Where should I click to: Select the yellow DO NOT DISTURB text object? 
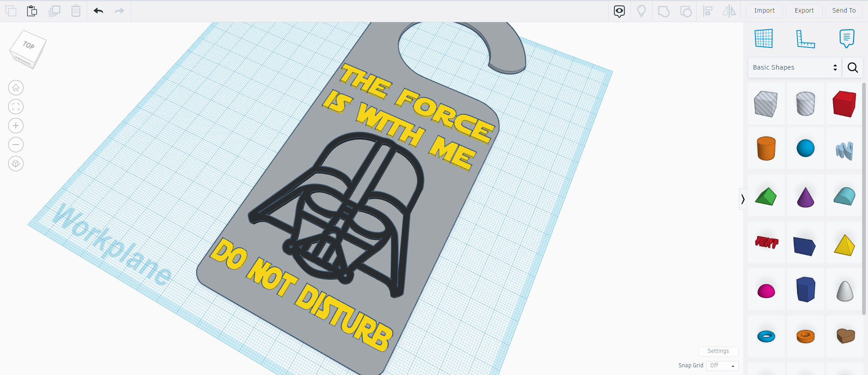point(302,295)
